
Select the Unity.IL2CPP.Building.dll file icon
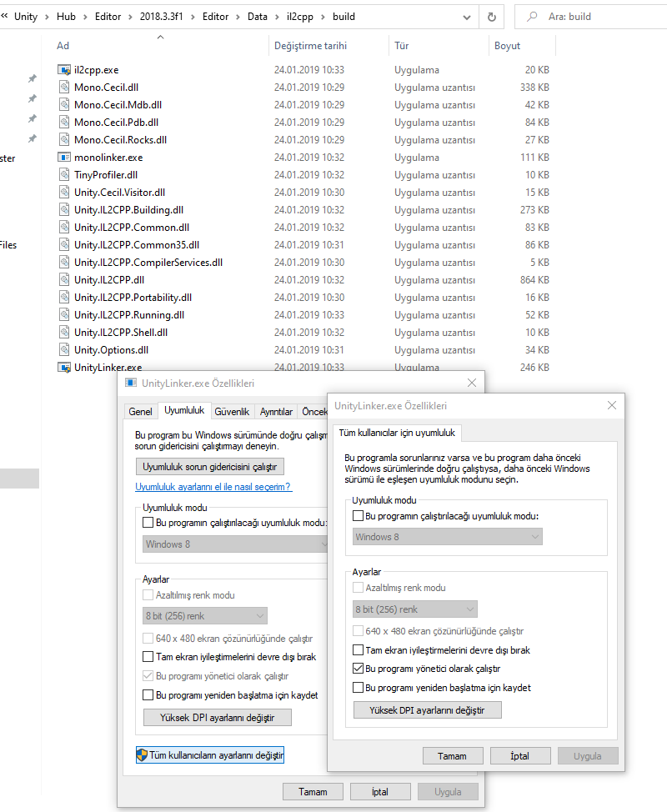(64, 210)
